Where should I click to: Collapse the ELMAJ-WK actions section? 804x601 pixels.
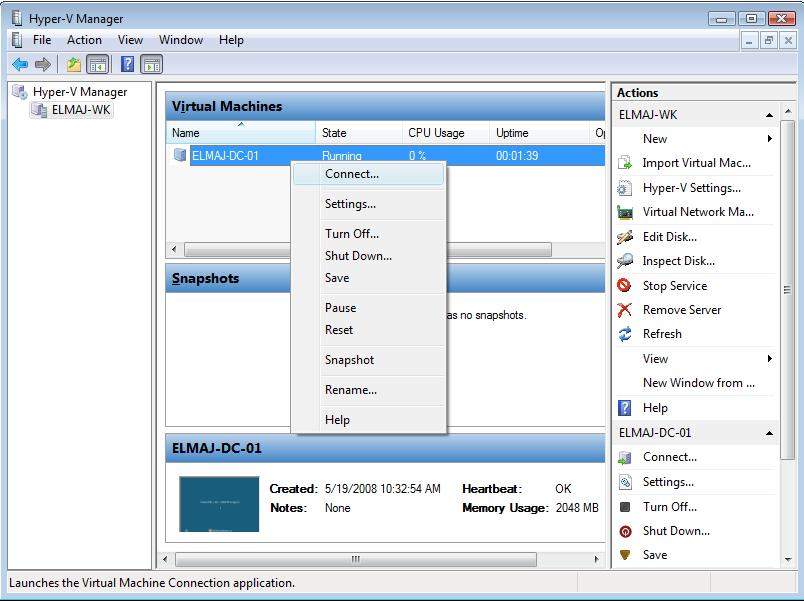769,115
